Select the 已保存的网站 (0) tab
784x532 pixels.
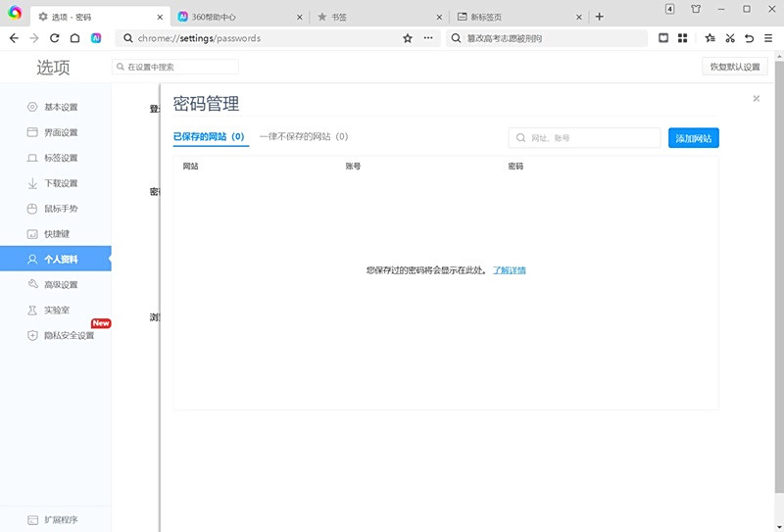[x=209, y=136]
